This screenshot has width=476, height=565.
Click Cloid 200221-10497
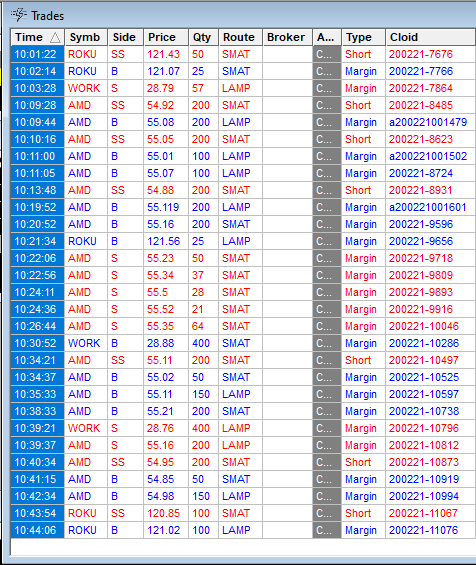(423, 360)
